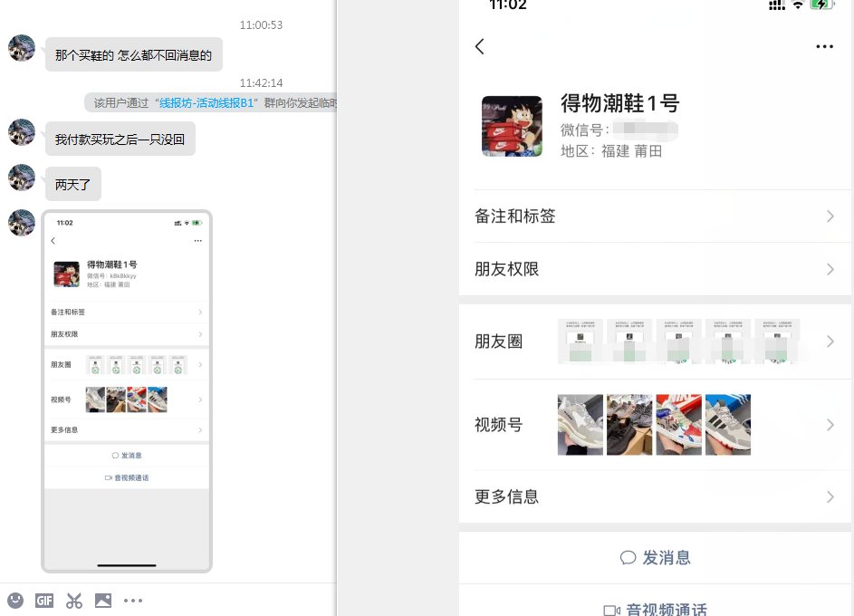The height and width of the screenshot is (616, 854).
Task: Open the three-dot menu on profile page
Action: point(823,46)
